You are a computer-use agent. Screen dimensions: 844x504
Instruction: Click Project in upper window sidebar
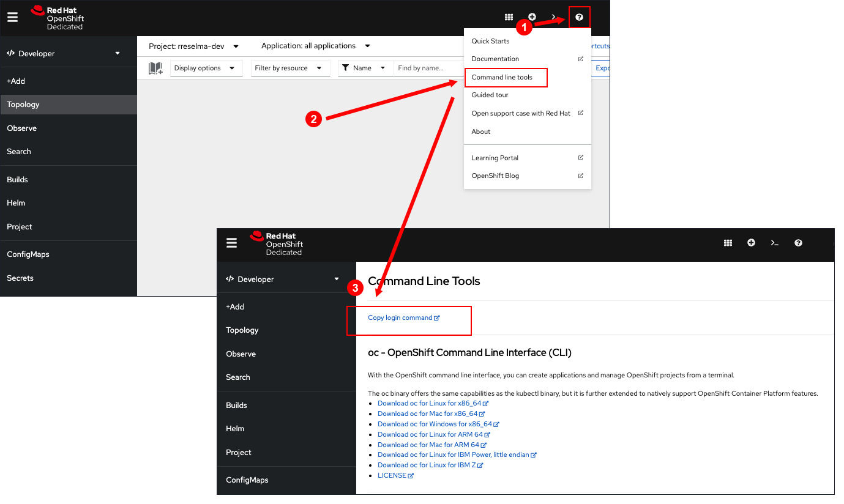pyautogui.click(x=69, y=226)
